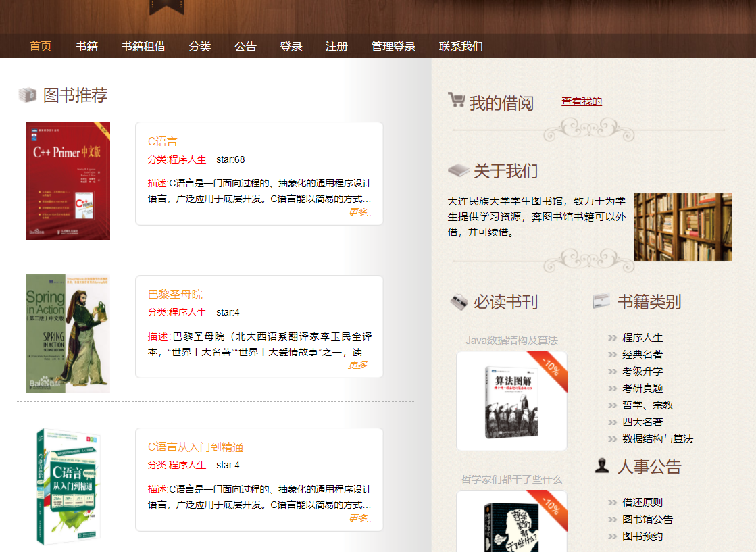
Task: Click the card icon beside 书籍类别
Action: (x=601, y=301)
